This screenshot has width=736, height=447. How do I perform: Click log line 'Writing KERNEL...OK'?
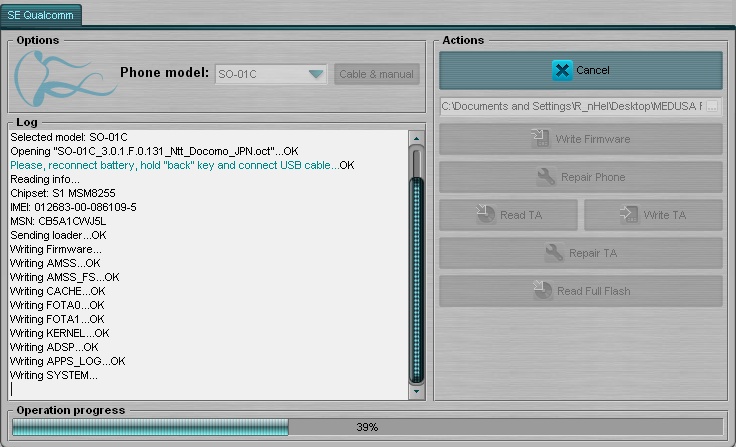click(60, 333)
